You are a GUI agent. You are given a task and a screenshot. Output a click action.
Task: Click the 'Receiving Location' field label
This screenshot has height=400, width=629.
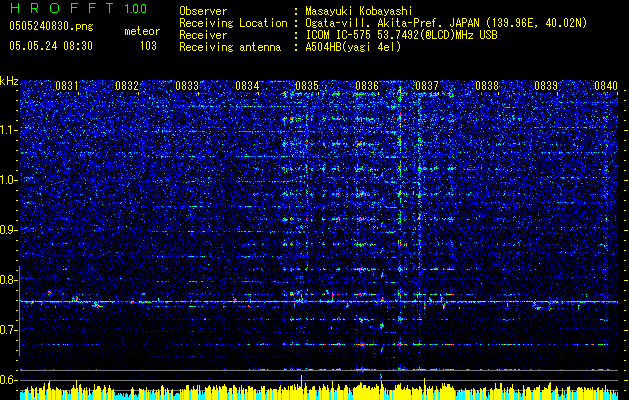(x=233, y=23)
